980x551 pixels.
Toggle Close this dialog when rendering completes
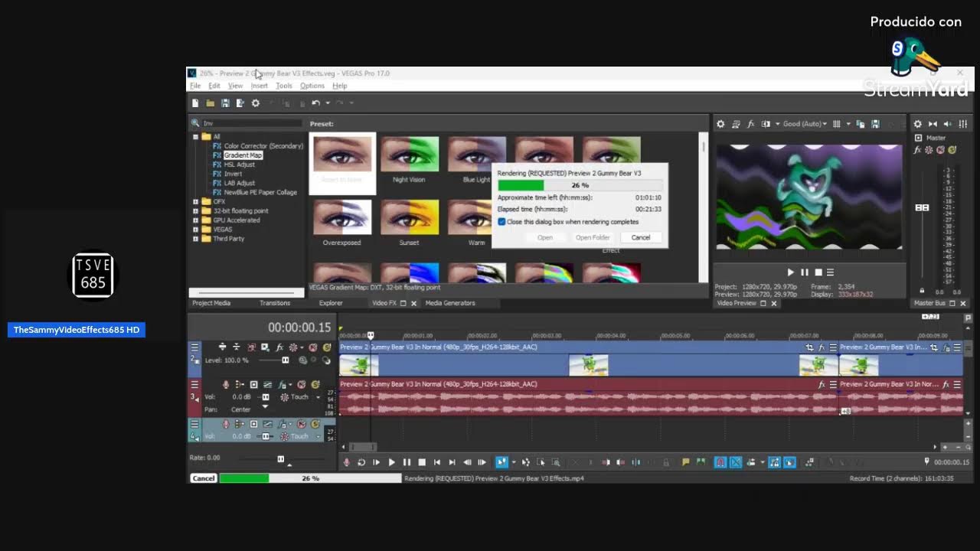coord(501,222)
